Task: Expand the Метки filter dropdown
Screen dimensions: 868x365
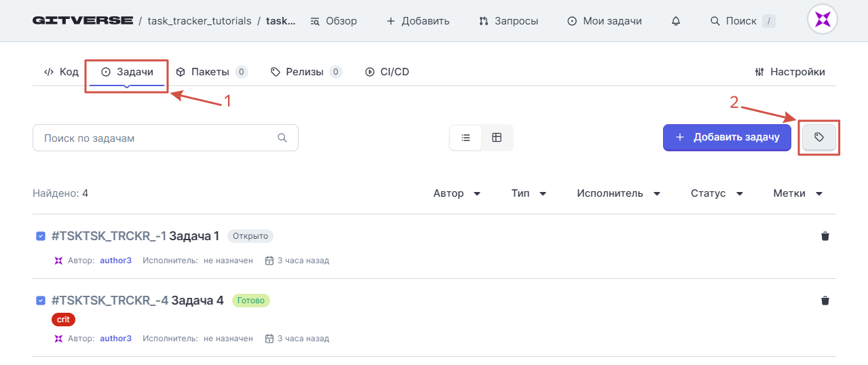Action: click(797, 193)
